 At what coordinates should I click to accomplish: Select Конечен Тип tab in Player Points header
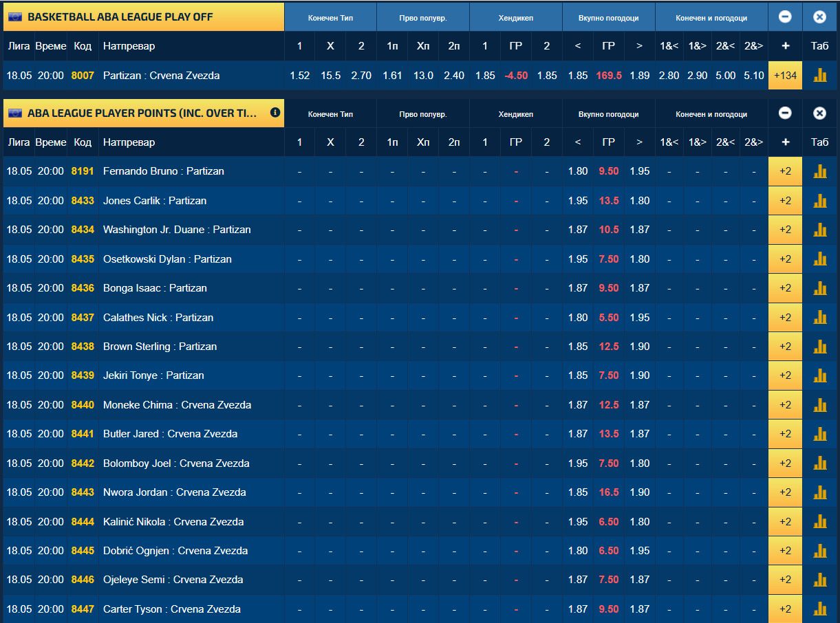click(330, 114)
